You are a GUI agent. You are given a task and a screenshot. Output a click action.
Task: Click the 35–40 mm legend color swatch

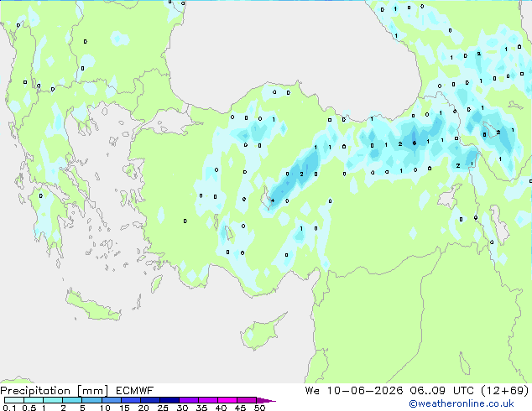tap(207, 400)
